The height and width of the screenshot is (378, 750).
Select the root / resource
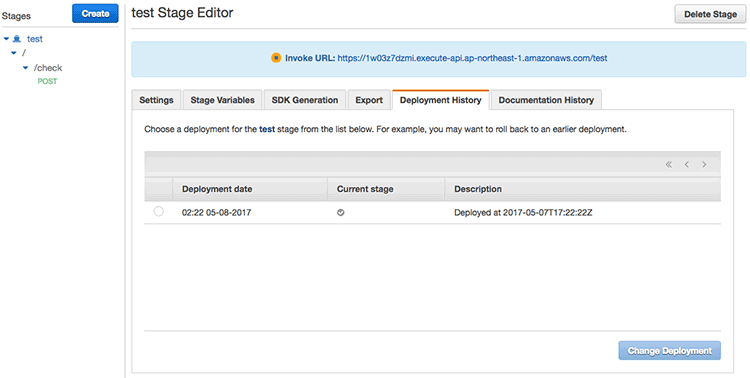24,53
